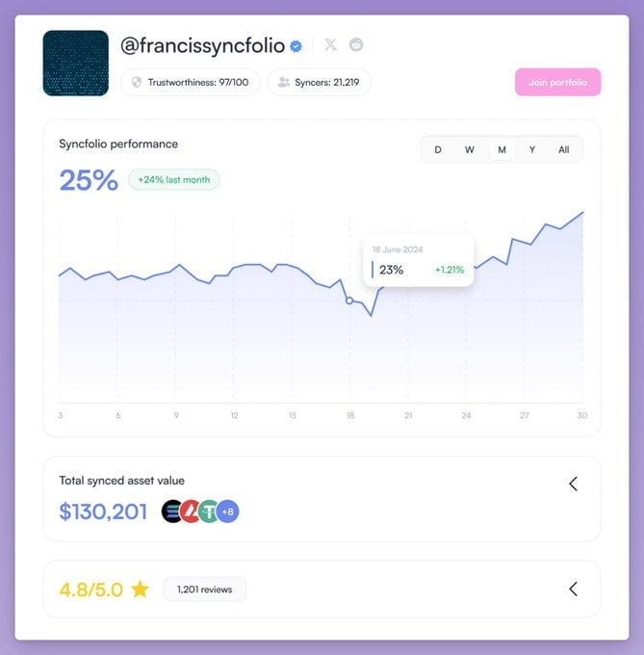Click the Join portfolio button

557,82
